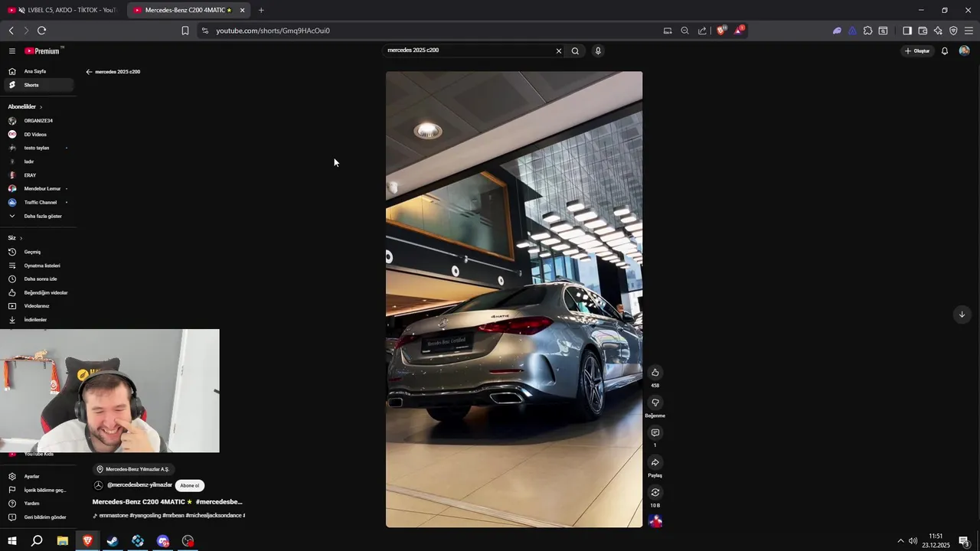
Task: Open Geçmiş watch history
Action: [38, 252]
